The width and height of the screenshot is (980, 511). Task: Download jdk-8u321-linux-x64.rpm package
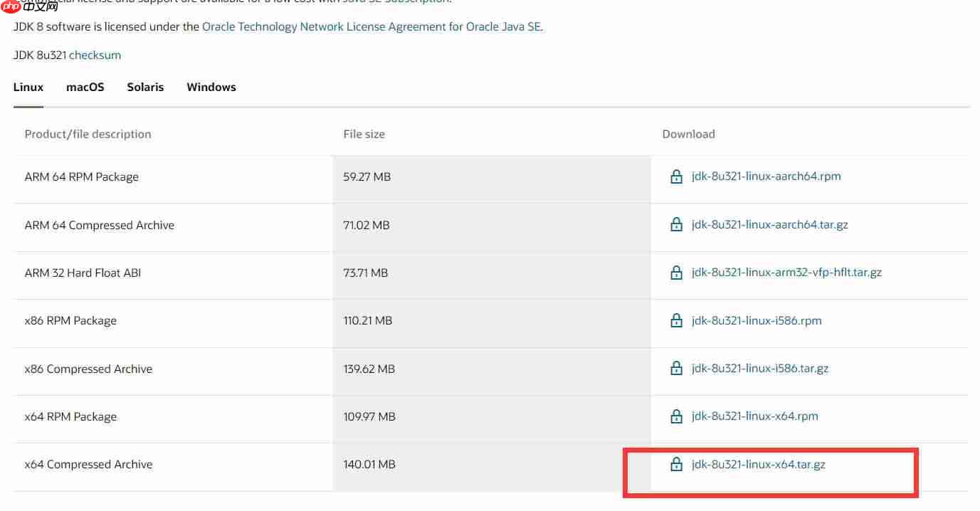pyautogui.click(x=754, y=416)
